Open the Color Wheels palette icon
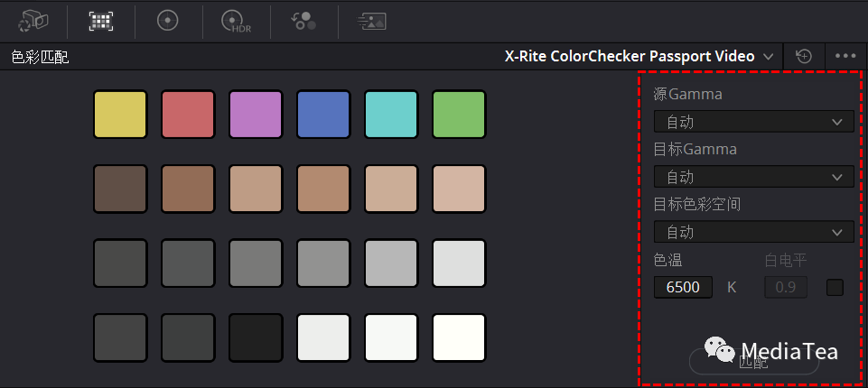Viewport: 868px width, 388px height. click(x=168, y=21)
